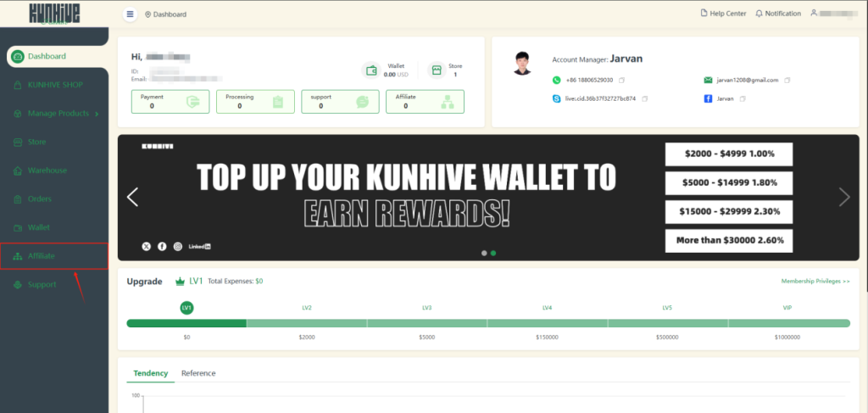Copy the WhatsApp phone number
Image resolution: width=868 pixels, height=413 pixels.
pos(621,81)
